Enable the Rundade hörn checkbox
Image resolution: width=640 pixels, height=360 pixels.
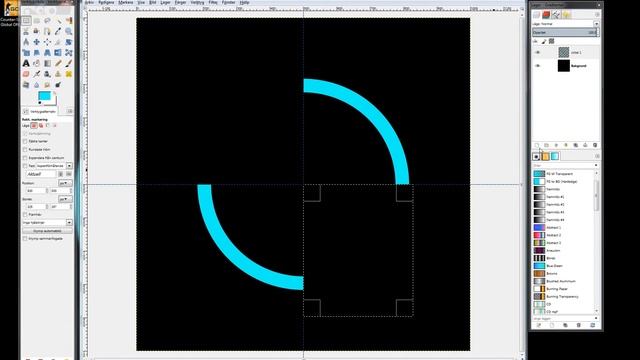[x=25, y=149]
